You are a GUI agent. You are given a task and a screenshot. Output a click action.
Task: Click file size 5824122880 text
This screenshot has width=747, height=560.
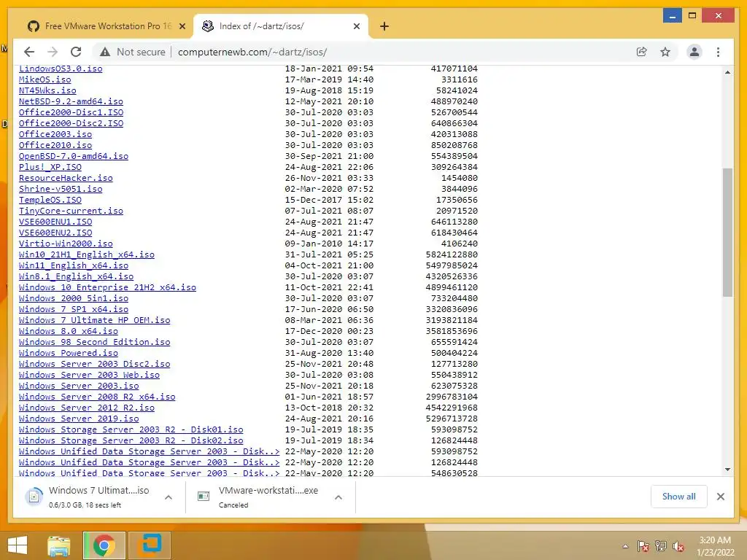[x=452, y=254]
